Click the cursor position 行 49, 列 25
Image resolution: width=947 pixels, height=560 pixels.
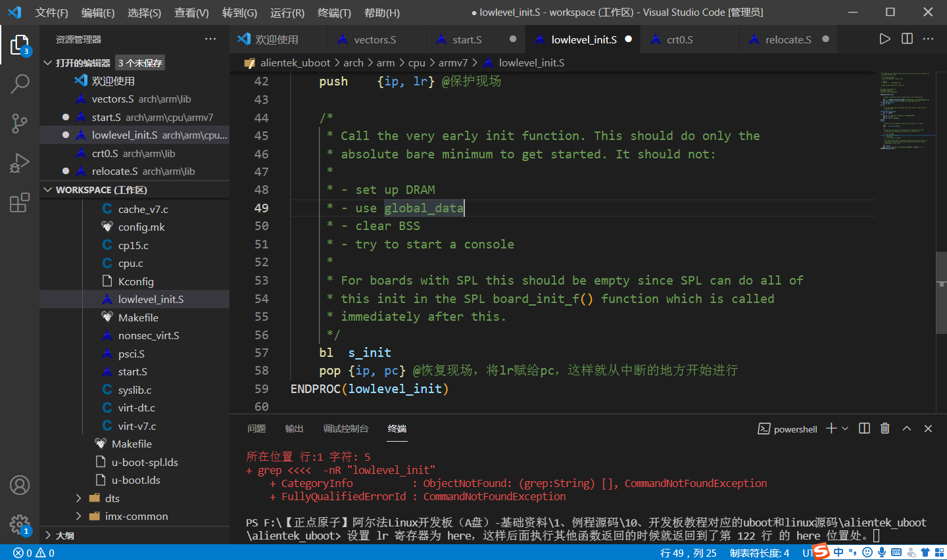pyautogui.click(x=689, y=553)
